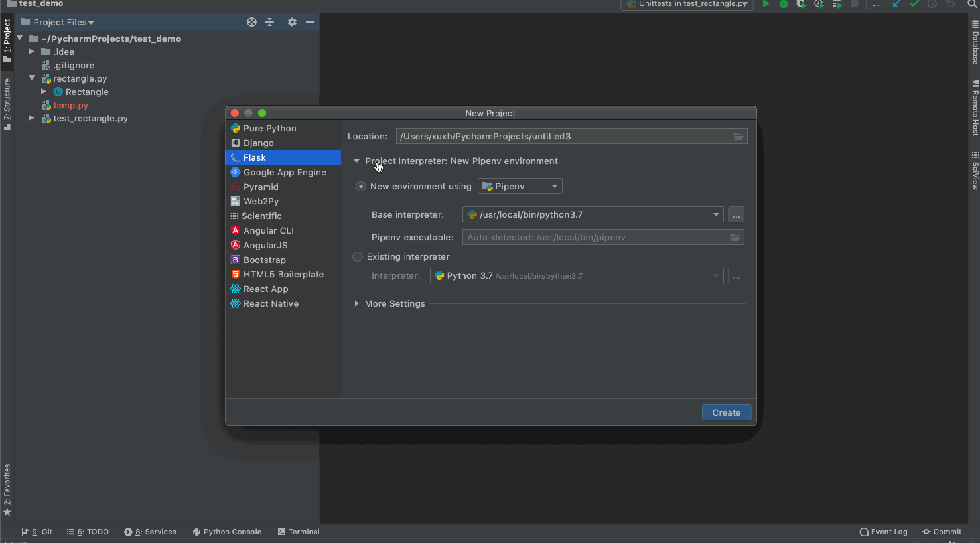Collapse the rectangle.py node

point(31,78)
